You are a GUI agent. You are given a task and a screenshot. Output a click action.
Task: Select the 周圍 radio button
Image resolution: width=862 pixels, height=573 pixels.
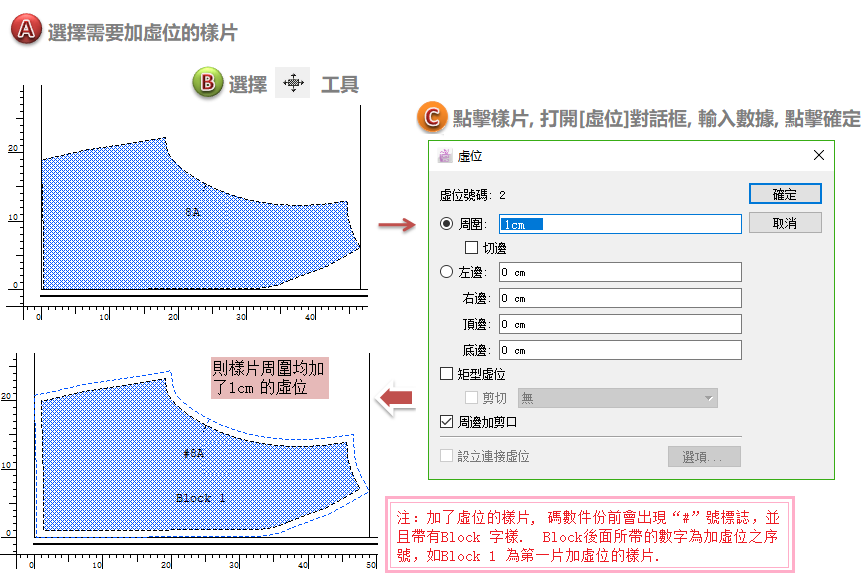(x=447, y=224)
